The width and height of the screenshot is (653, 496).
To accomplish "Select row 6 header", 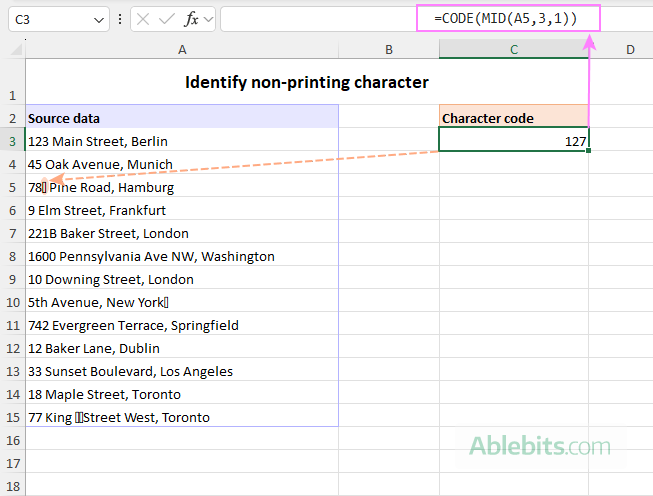I will pos(12,210).
